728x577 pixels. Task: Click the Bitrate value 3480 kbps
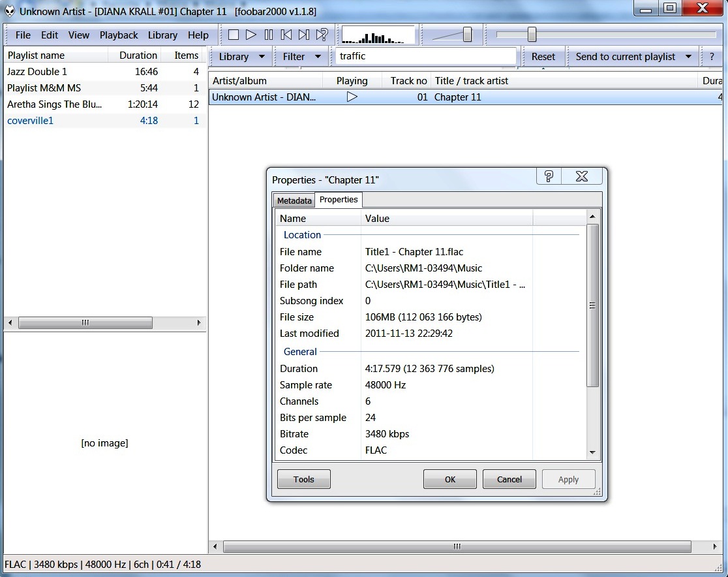pos(387,434)
